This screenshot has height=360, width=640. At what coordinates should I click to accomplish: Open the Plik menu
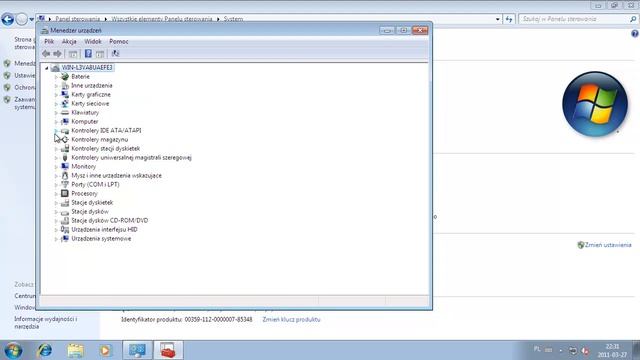click(x=49, y=41)
